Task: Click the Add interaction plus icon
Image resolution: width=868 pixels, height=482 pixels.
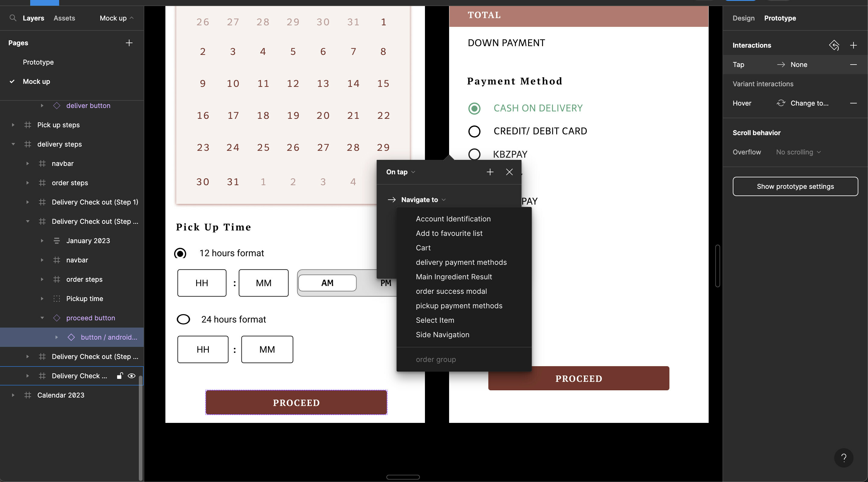Action: coord(853,45)
